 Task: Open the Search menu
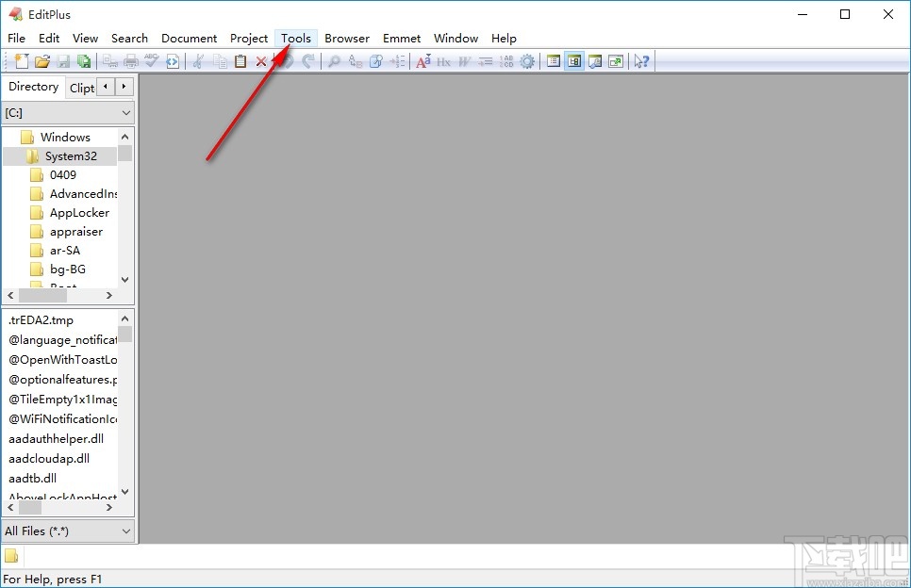pyautogui.click(x=129, y=39)
